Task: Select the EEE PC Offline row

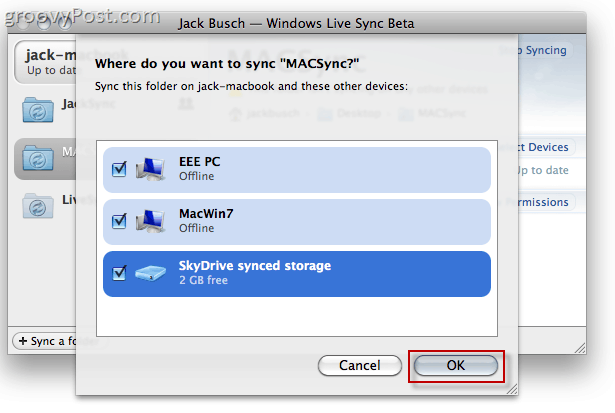Action: pos(297,169)
